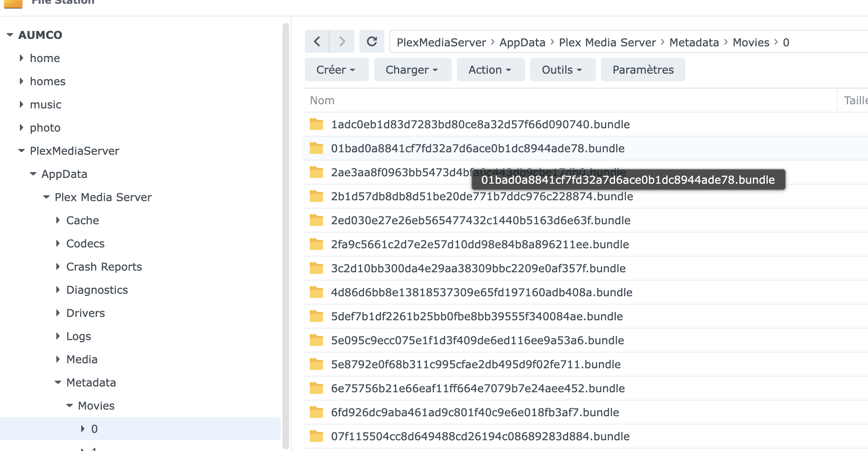The width and height of the screenshot is (868, 451).
Task: Expand the Crash Reports folder arrow
Action: pyautogui.click(x=58, y=266)
